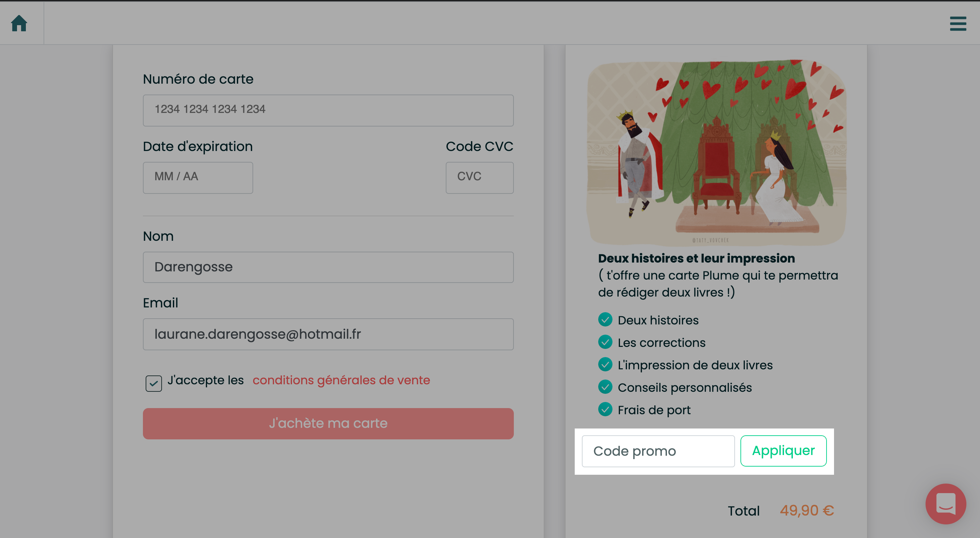Focus the MM / AA expiration field
Screen dimensions: 980x538
(198, 178)
